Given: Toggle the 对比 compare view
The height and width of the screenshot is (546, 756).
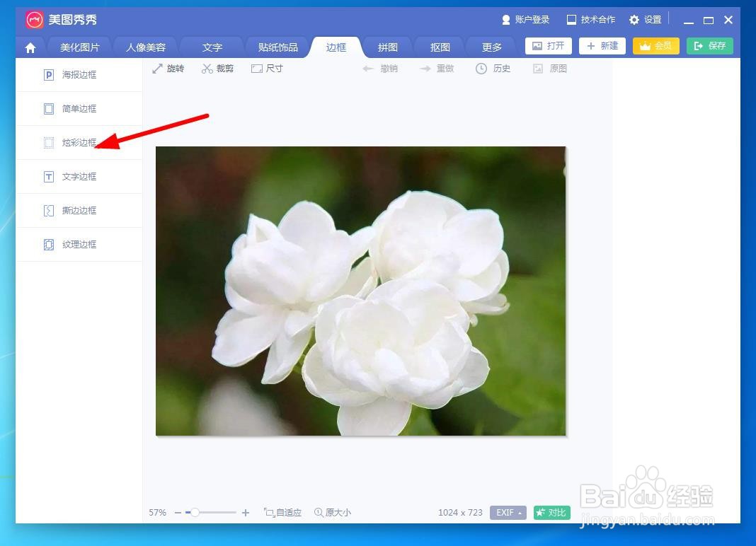Looking at the screenshot, I should click(x=551, y=512).
